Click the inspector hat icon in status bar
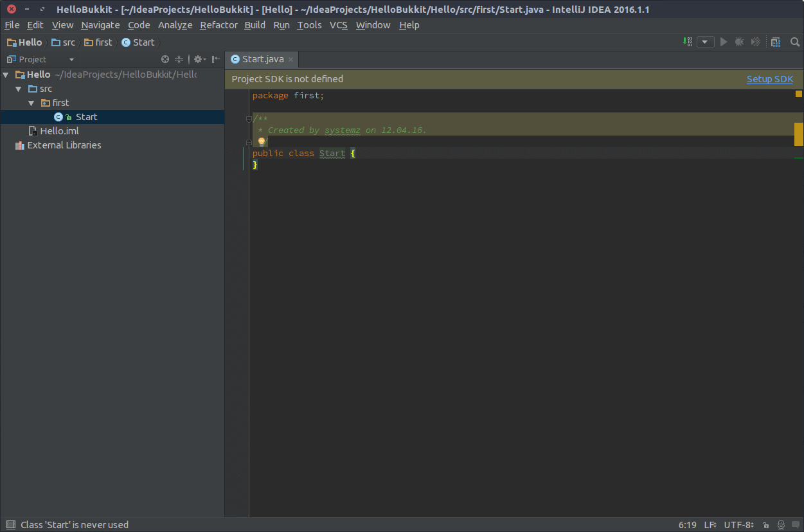Image resolution: width=804 pixels, height=532 pixels. [x=781, y=525]
